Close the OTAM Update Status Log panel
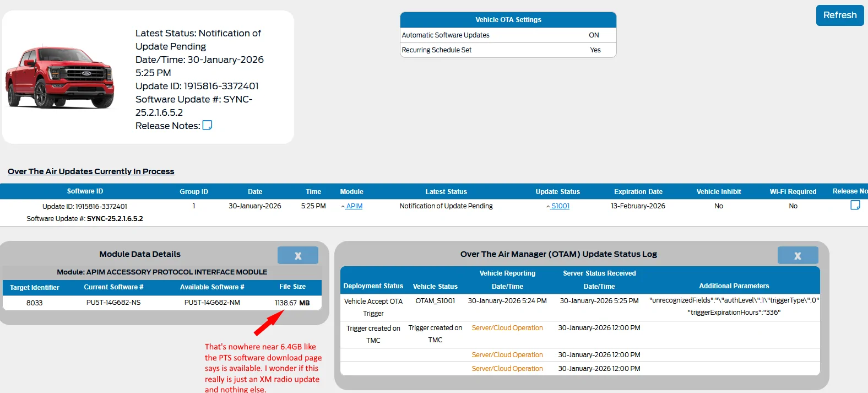This screenshot has width=868, height=393. pyautogui.click(x=798, y=255)
